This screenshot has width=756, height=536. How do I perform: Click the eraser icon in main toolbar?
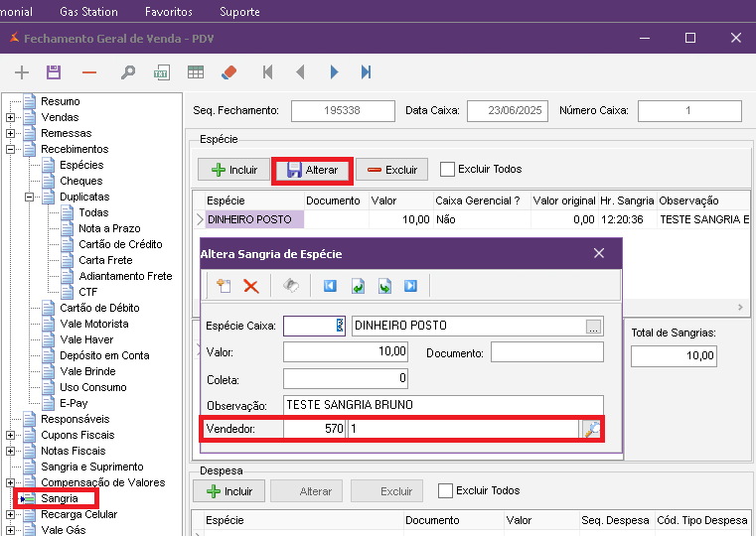coord(229,72)
